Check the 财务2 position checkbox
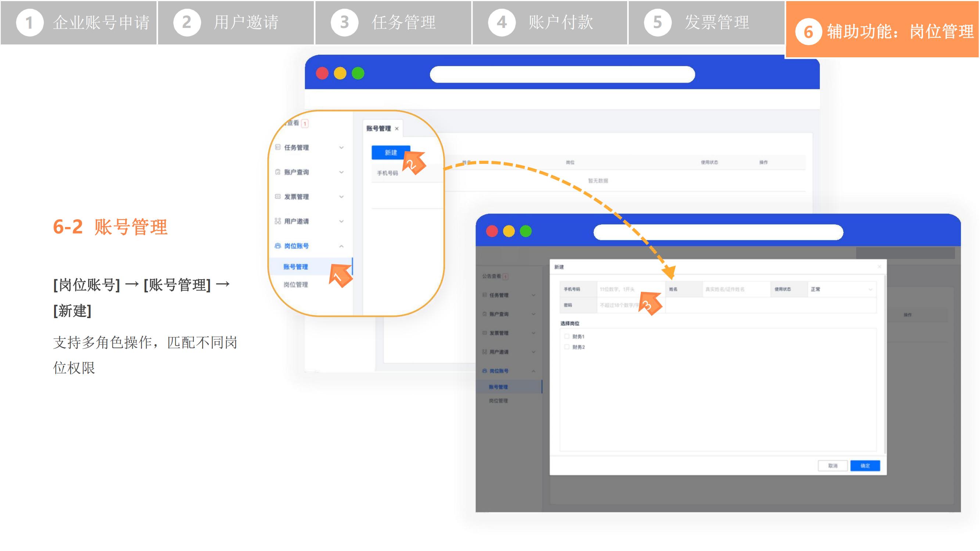The image size is (980, 551). point(567,347)
